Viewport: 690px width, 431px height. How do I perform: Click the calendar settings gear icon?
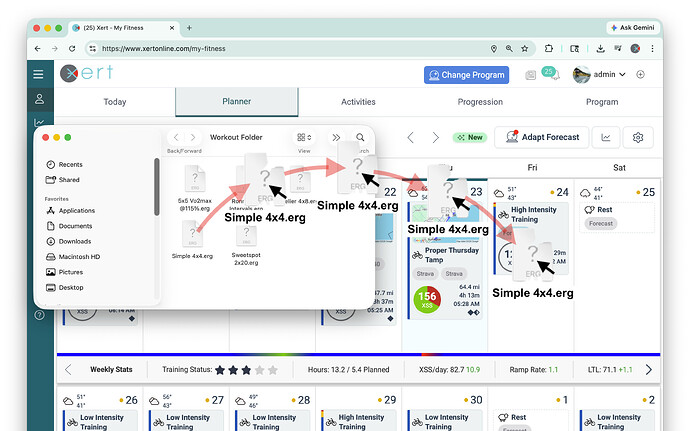click(x=639, y=137)
